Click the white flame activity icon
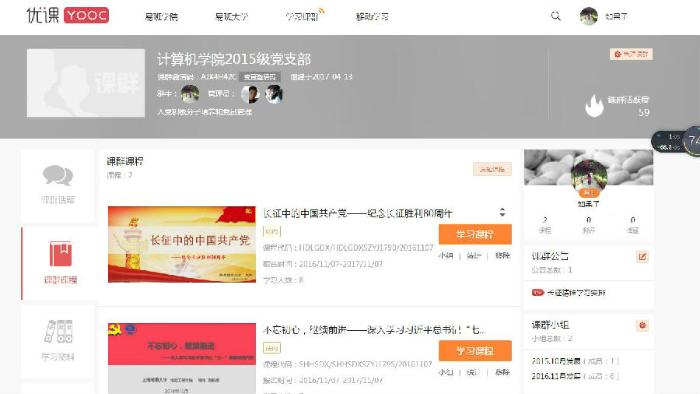 (594, 106)
